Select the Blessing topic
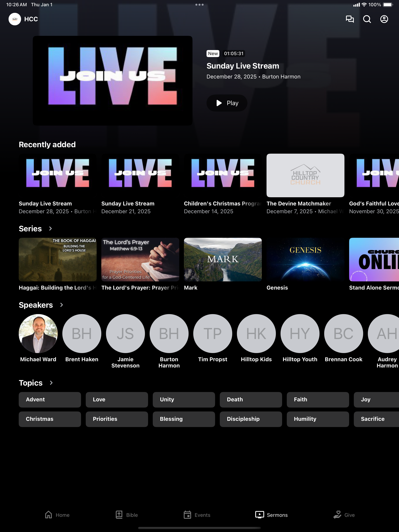The width and height of the screenshot is (399, 532). (x=184, y=419)
